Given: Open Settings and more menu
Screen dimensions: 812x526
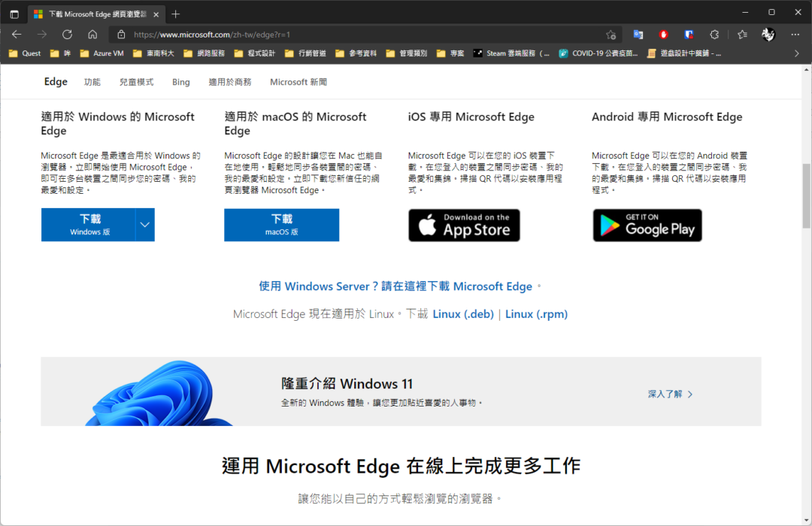Looking at the screenshot, I should point(795,35).
